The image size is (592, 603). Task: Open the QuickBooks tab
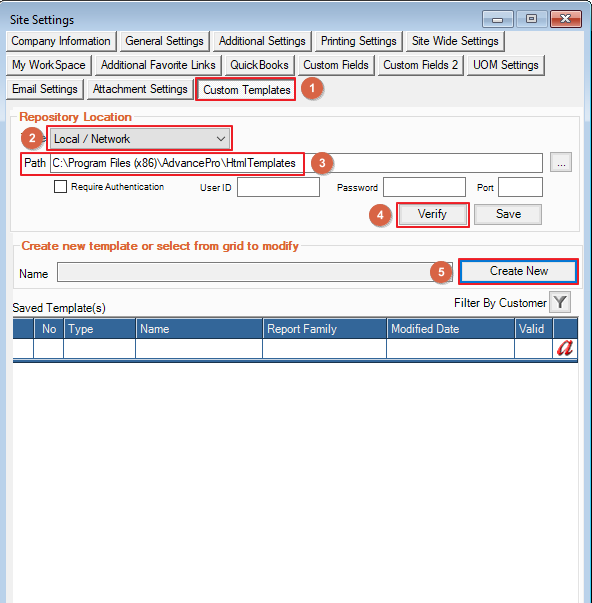pyautogui.click(x=259, y=65)
